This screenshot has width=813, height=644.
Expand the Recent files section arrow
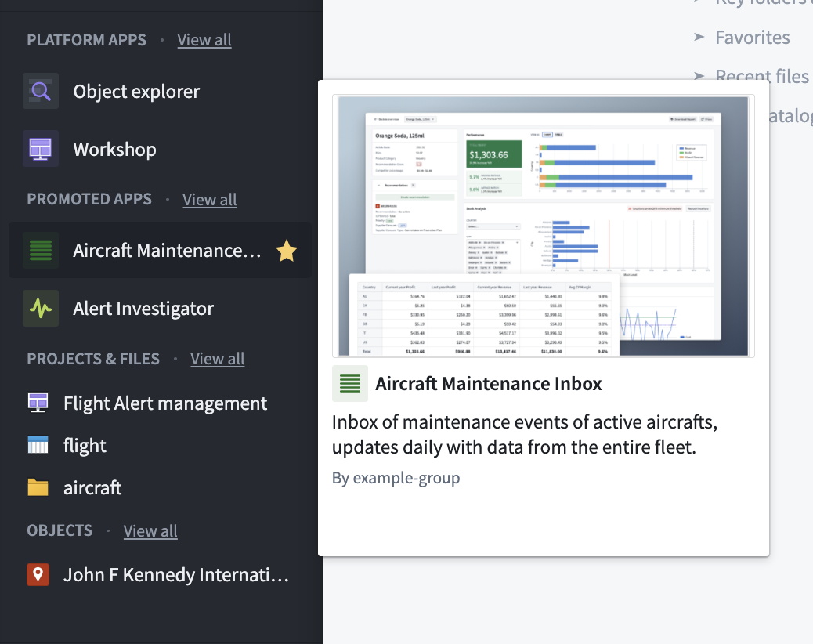click(x=699, y=76)
